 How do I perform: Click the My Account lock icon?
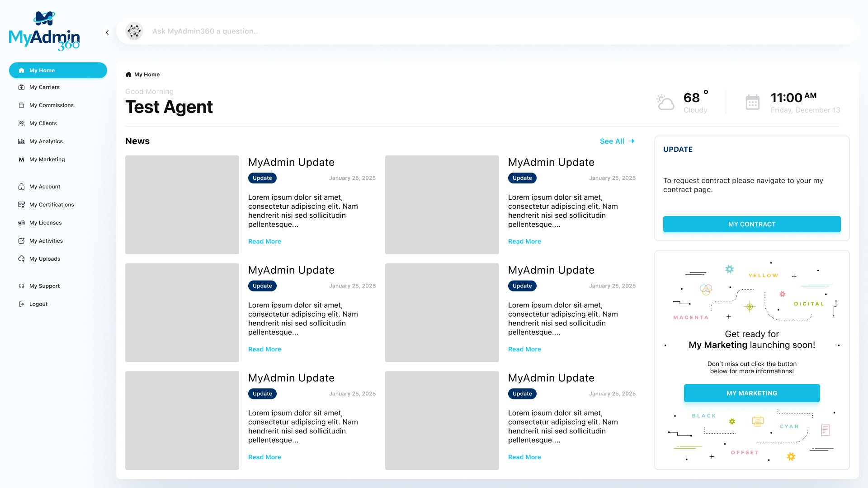pyautogui.click(x=22, y=187)
